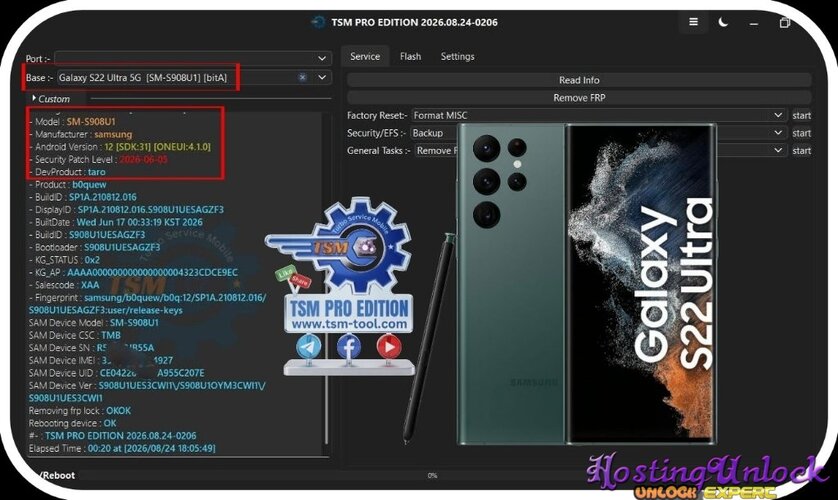Toggle dark mode moon icon
The width and height of the screenshot is (838, 500).
723,22
